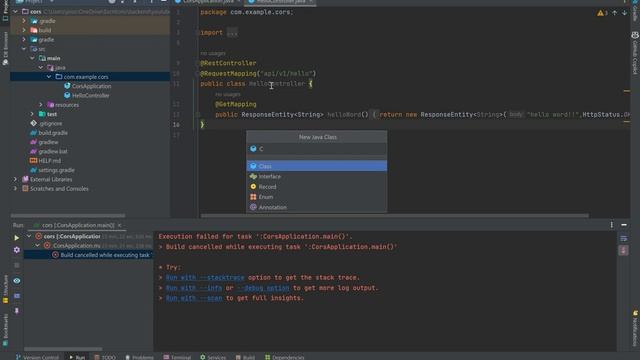Click 'Run with --stacktrace' link
This screenshot has height=360, width=640.
(x=205, y=278)
